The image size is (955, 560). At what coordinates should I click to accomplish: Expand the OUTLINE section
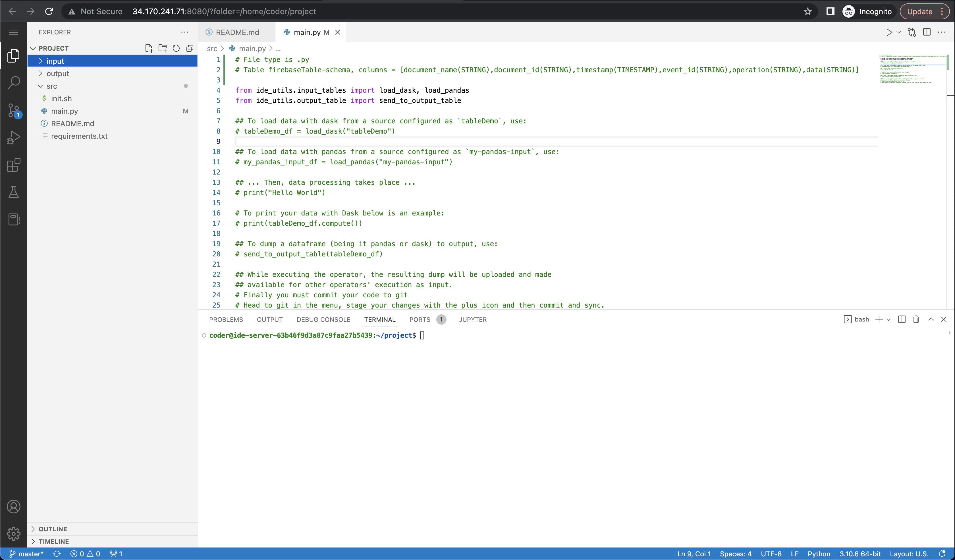click(x=113, y=529)
